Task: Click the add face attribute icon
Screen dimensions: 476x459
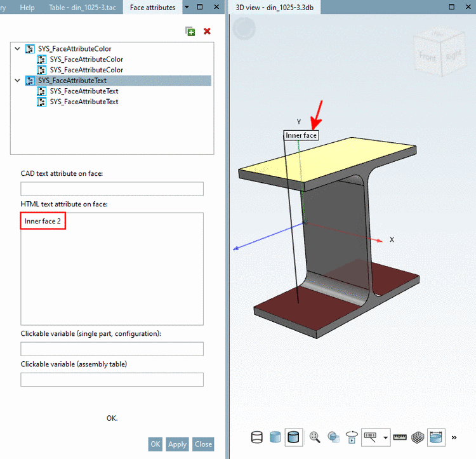Action: pyautogui.click(x=190, y=31)
